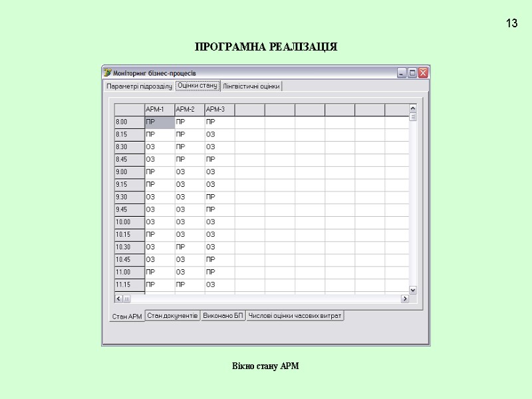Select the 9.45 row header
This screenshot has height=399, width=532.
click(130, 210)
